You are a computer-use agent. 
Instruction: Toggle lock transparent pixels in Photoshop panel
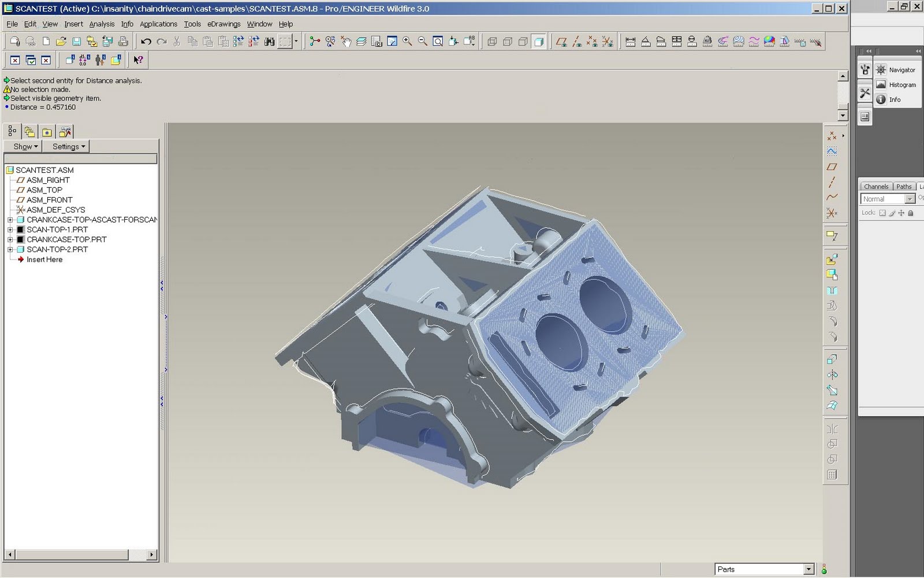tap(882, 213)
